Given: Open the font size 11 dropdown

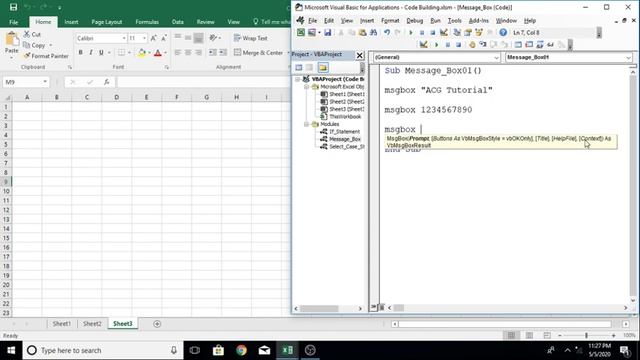Looking at the screenshot, I should (x=144, y=38).
